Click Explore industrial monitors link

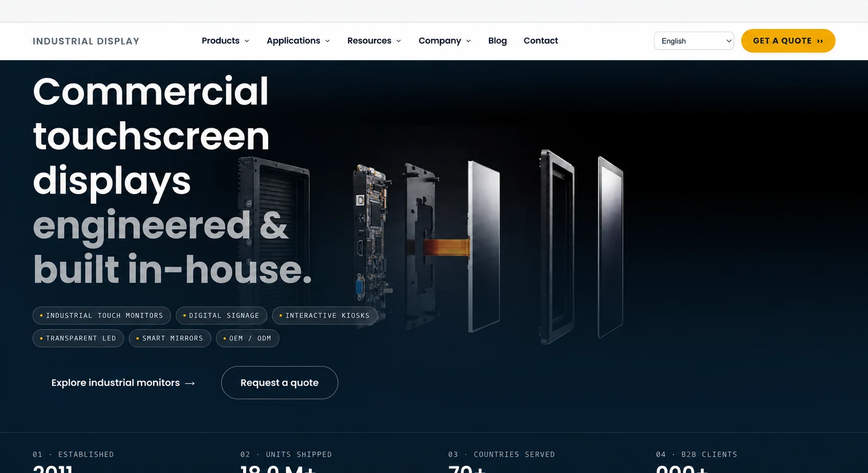coord(123,383)
